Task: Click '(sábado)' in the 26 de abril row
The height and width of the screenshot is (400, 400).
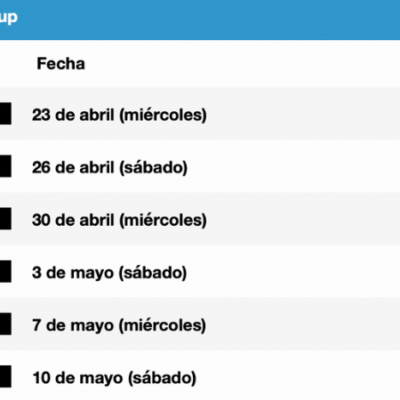Action: coord(153,168)
